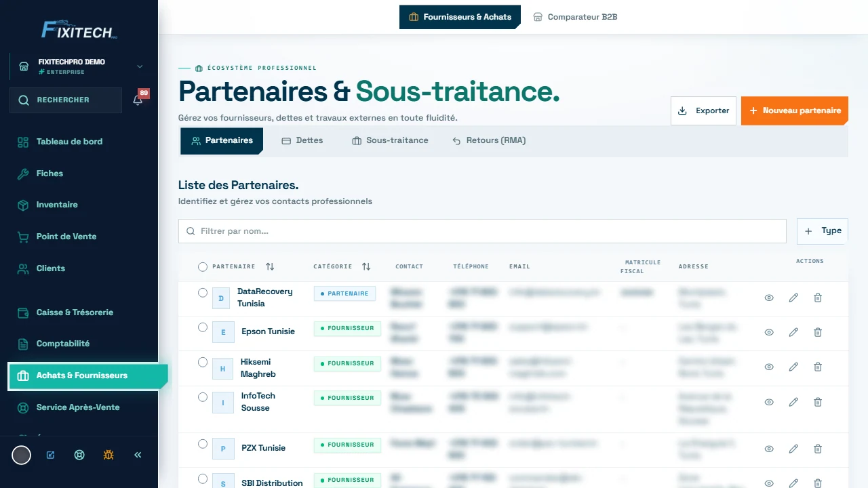Go to the Retours (RMA) tab

(x=489, y=141)
